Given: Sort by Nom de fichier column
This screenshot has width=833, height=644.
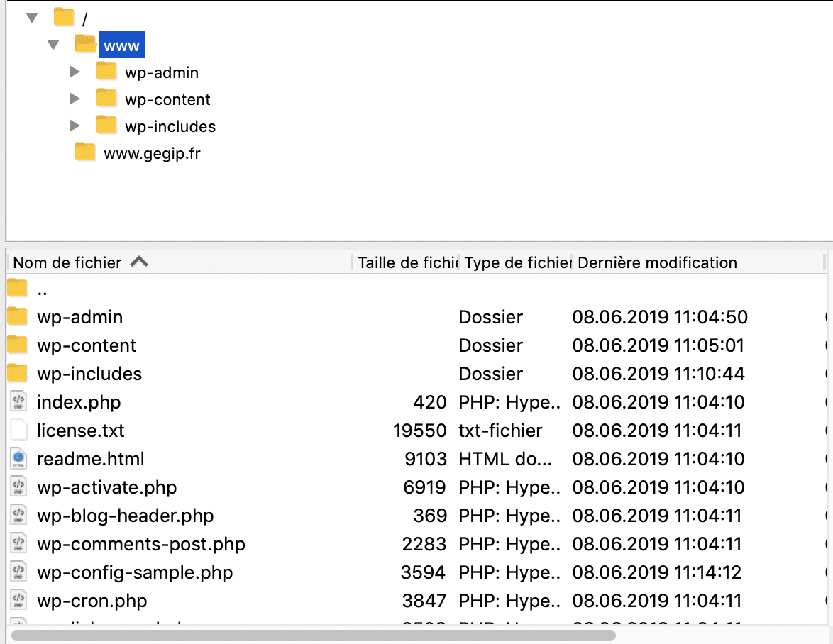Looking at the screenshot, I should coord(67,262).
